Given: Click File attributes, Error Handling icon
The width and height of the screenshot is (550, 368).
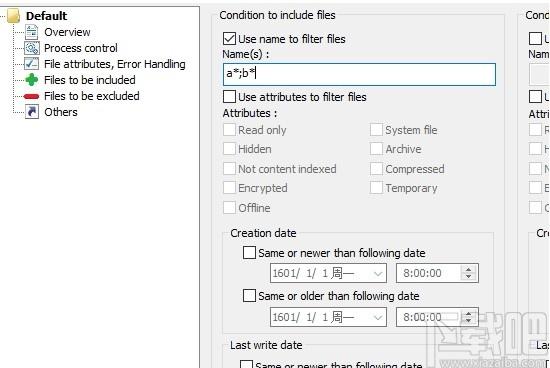Looking at the screenshot, I should 32,64.
